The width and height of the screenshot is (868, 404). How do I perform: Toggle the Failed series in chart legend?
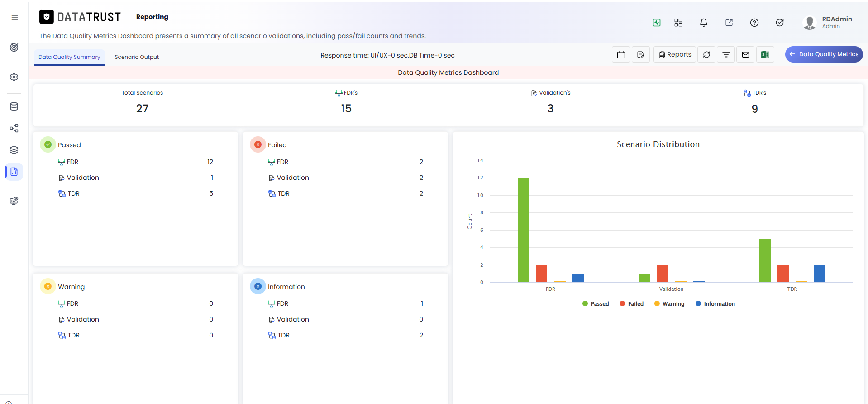[631, 304]
